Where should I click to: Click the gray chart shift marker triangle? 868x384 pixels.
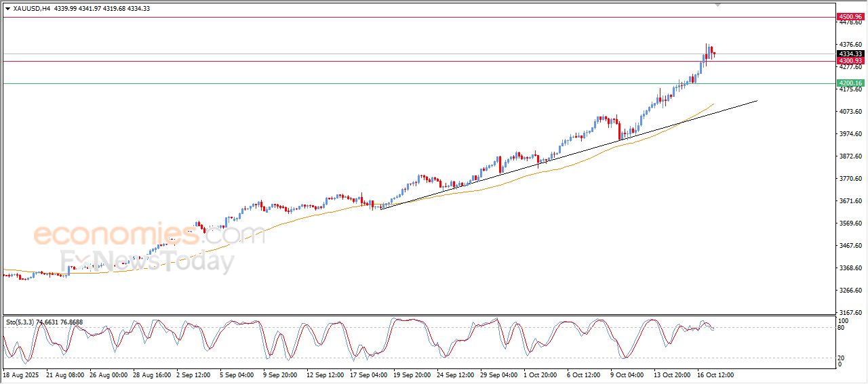(x=718, y=5)
